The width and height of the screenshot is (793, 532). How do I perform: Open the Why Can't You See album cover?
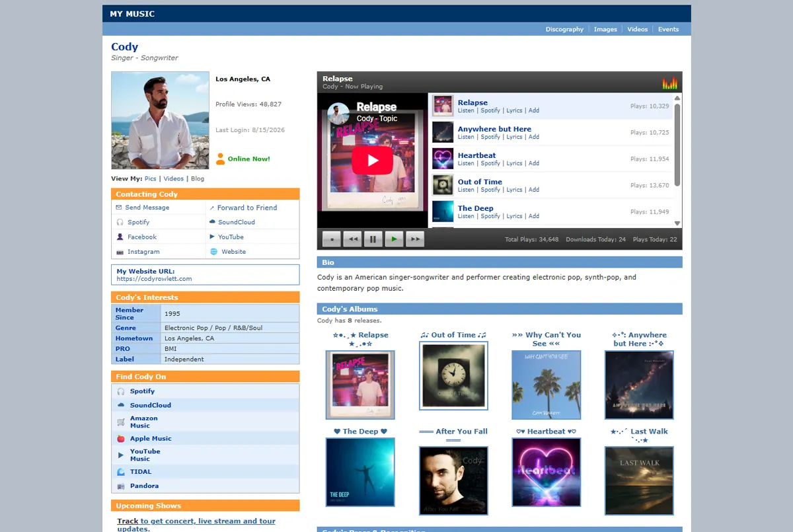547,385
